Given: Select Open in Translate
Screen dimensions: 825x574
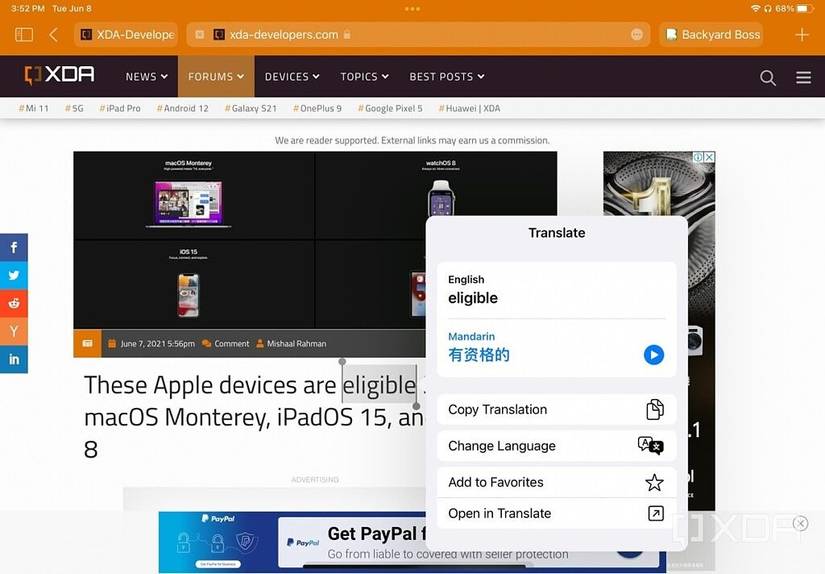Looking at the screenshot, I should (x=556, y=513).
